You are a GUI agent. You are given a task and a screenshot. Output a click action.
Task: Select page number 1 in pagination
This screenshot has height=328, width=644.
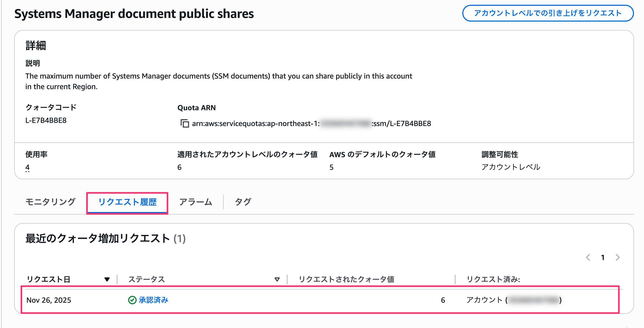pos(603,257)
